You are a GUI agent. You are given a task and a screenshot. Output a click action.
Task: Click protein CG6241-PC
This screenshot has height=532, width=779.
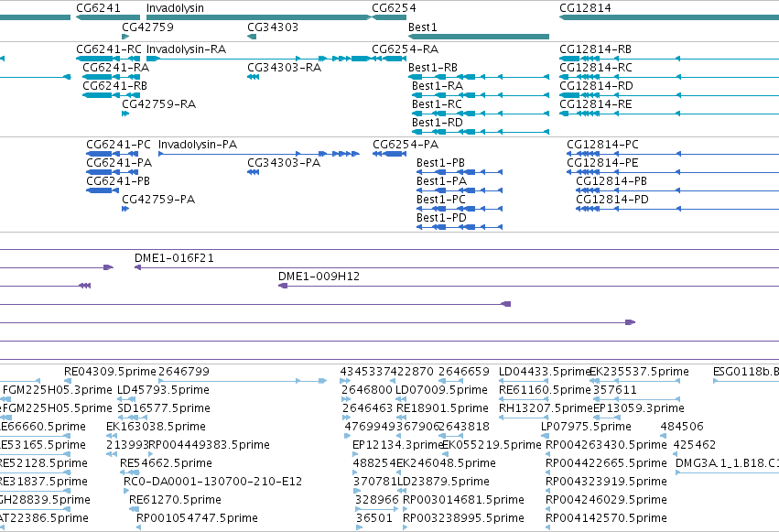coord(118,145)
